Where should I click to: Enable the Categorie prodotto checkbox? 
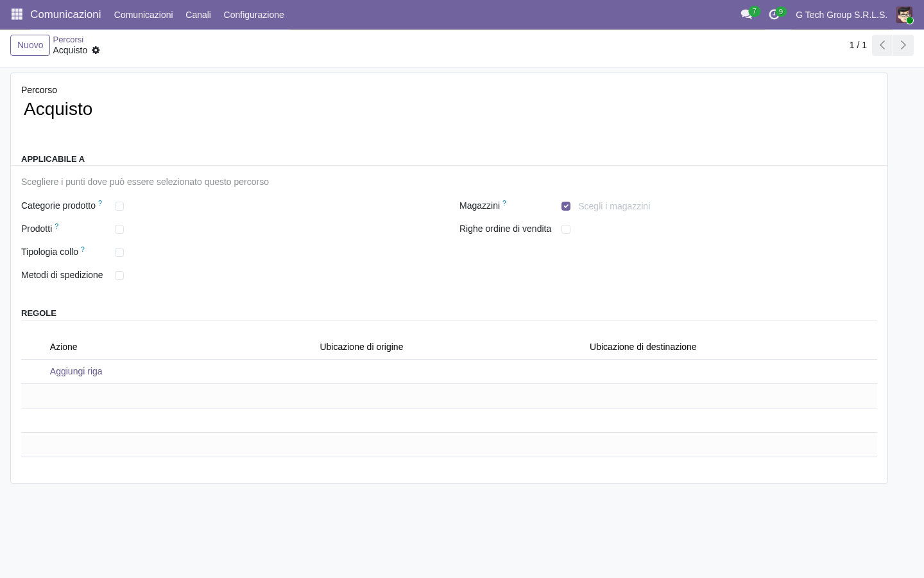point(119,206)
